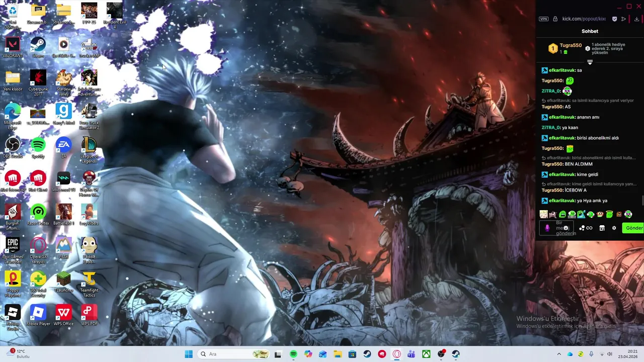Select the Riot Client desktop icon

tap(38, 182)
